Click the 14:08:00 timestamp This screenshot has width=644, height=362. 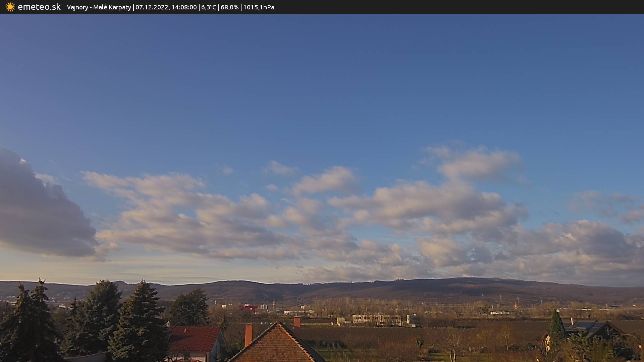pyautogui.click(x=184, y=7)
